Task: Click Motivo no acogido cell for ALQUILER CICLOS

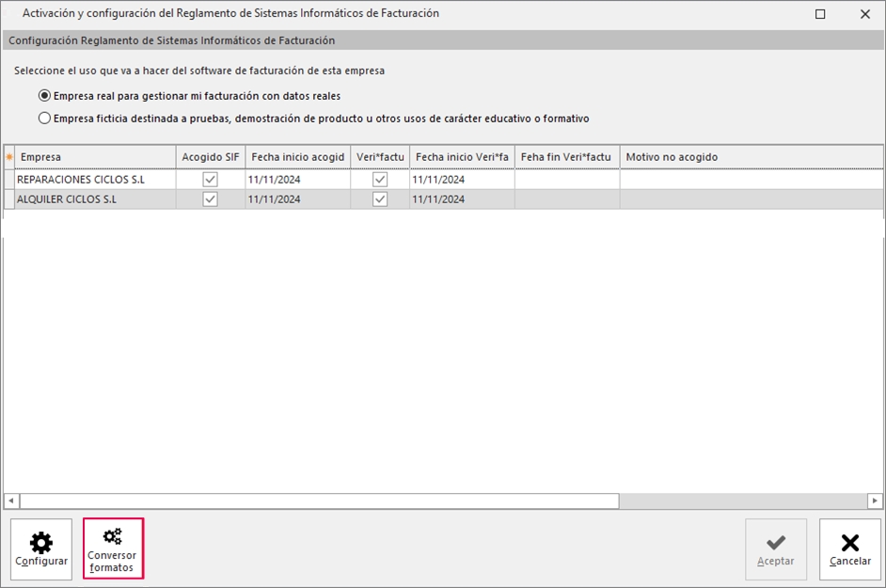Action: click(x=752, y=199)
